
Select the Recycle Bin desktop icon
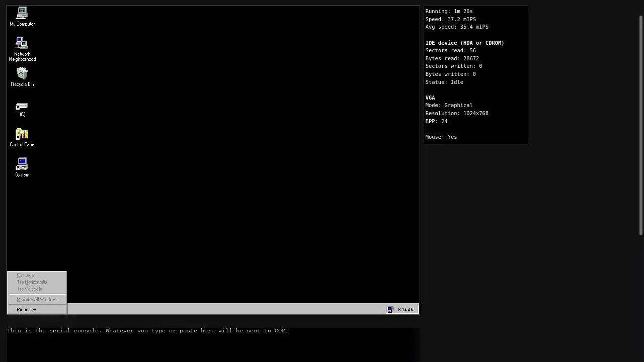pos(22,77)
